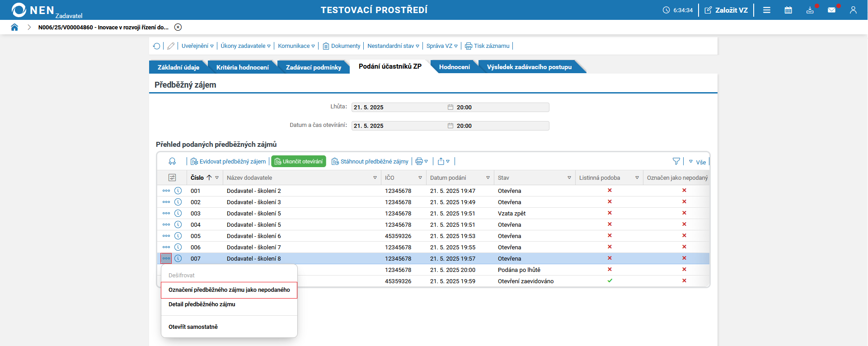Viewport: 868px width, 346px height.
Task: Open the Uveřejnění dropdown menu
Action: [x=197, y=46]
